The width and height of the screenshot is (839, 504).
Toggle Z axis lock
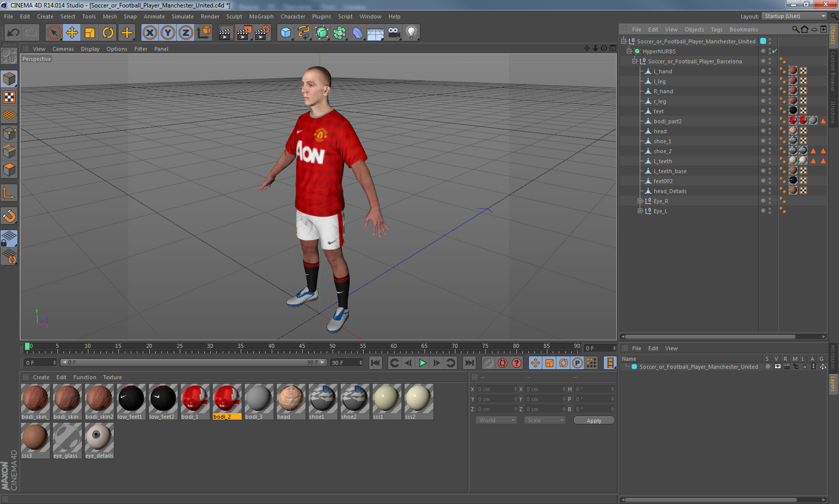(186, 33)
